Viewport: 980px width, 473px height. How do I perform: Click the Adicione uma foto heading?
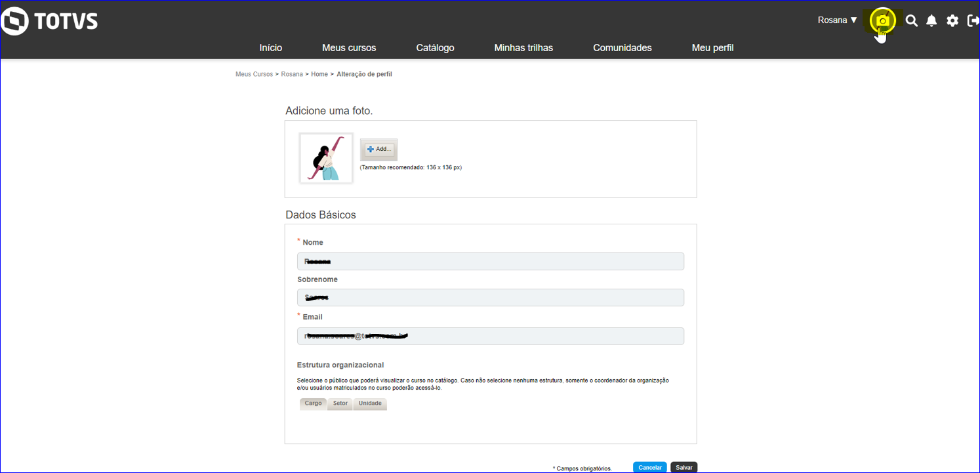pos(329,111)
